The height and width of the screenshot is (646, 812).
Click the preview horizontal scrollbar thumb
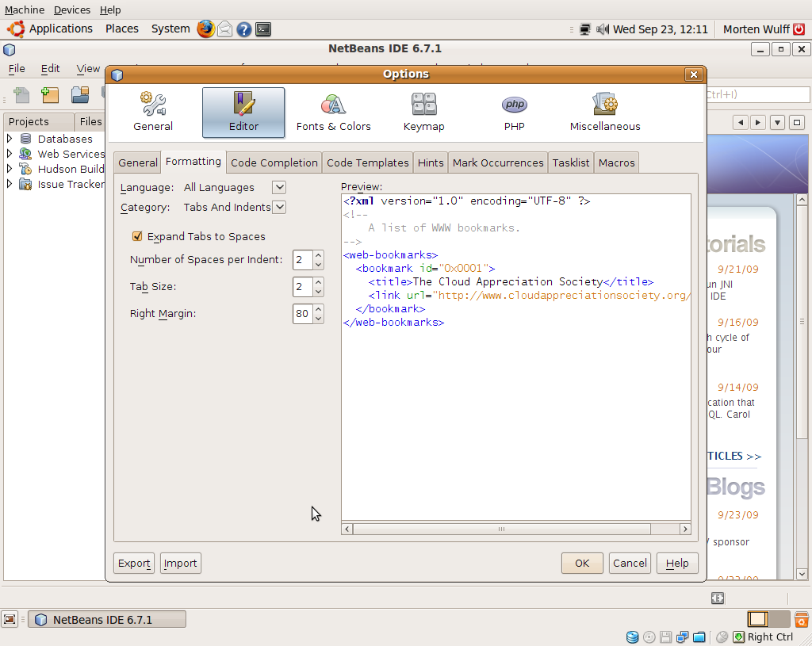(x=501, y=529)
